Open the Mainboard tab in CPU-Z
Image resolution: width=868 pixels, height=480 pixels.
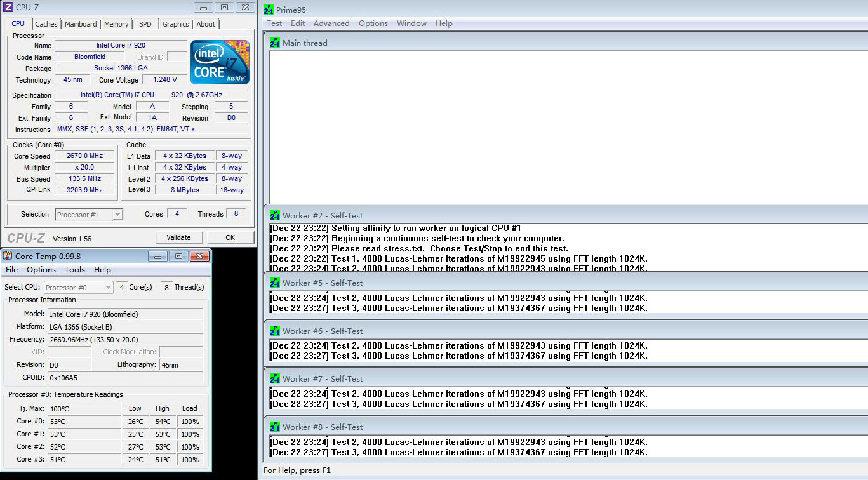pos(81,24)
